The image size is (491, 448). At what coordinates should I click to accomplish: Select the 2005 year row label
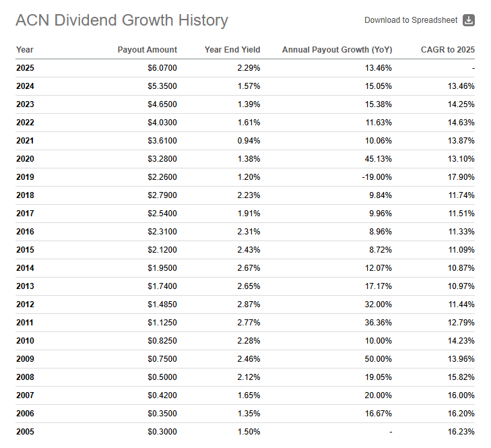tap(25, 431)
